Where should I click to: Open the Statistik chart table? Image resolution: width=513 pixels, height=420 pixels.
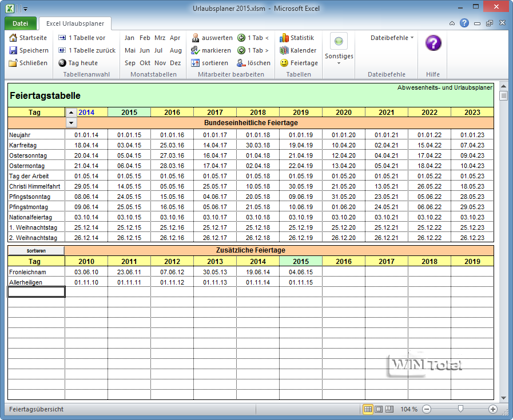(x=284, y=38)
